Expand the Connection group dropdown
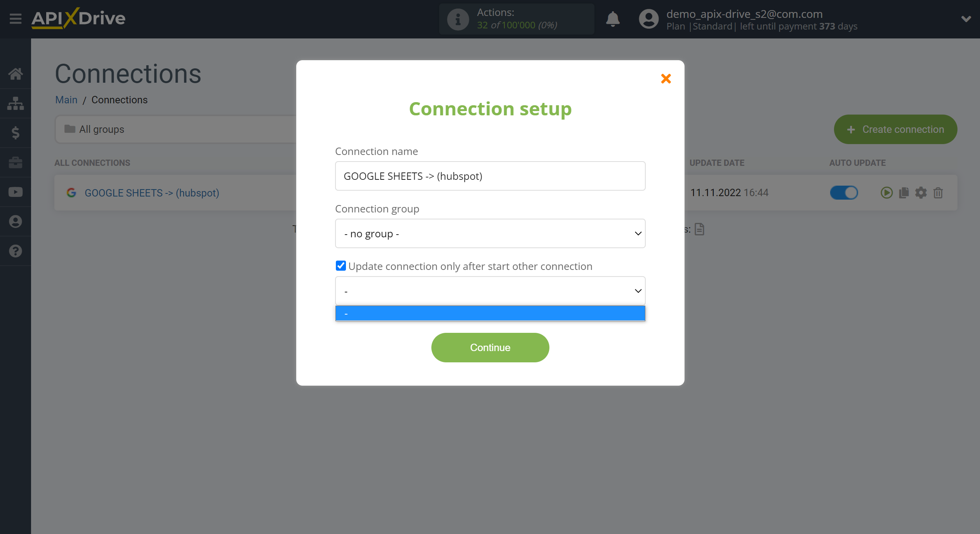The height and width of the screenshot is (534, 980). coord(490,233)
